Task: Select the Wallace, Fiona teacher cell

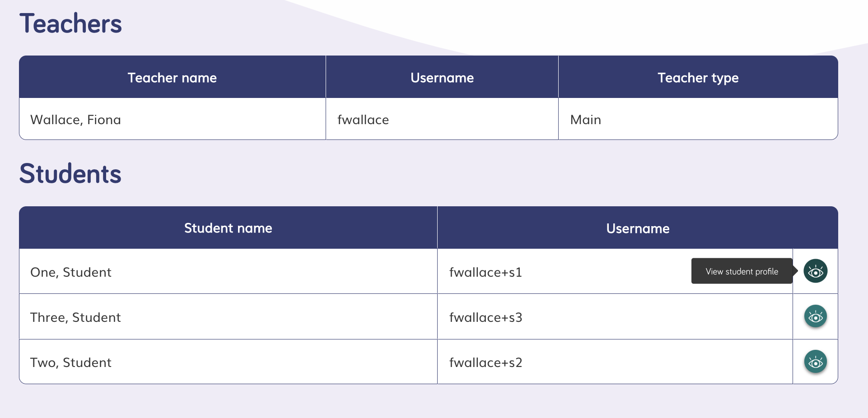Action: (172, 119)
